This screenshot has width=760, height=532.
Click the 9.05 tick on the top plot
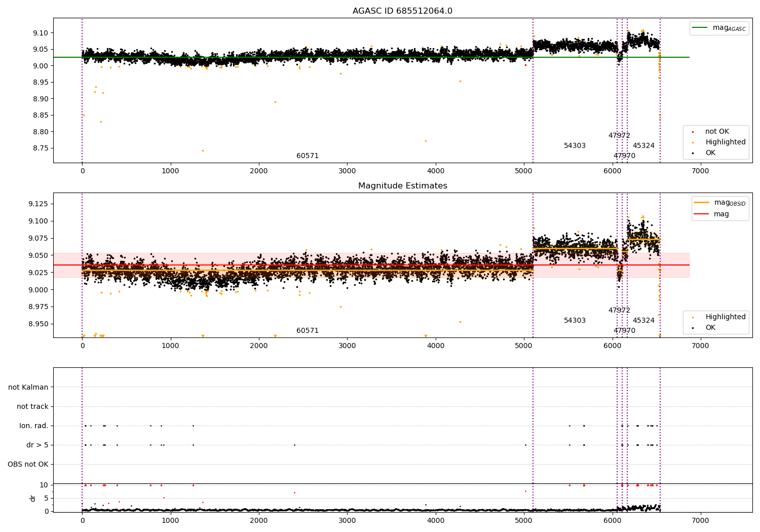point(41,50)
